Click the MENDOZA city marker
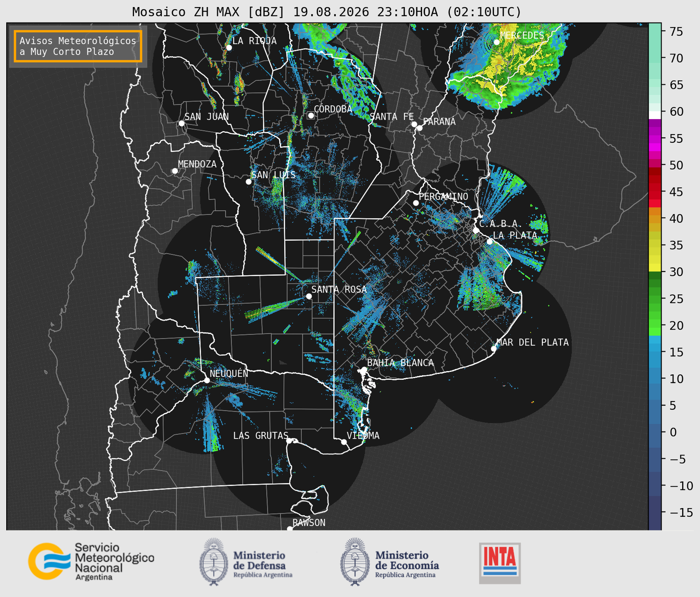The height and width of the screenshot is (597, 700). tap(175, 171)
